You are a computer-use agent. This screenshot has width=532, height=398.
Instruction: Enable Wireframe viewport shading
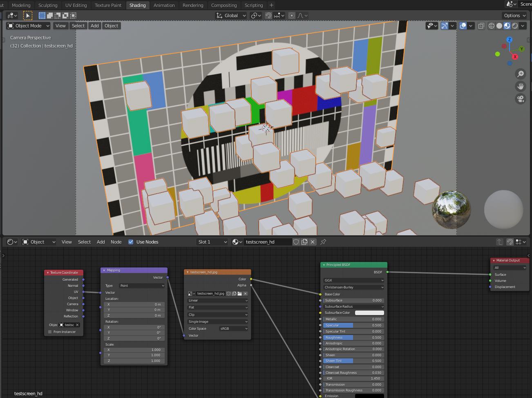(491, 26)
